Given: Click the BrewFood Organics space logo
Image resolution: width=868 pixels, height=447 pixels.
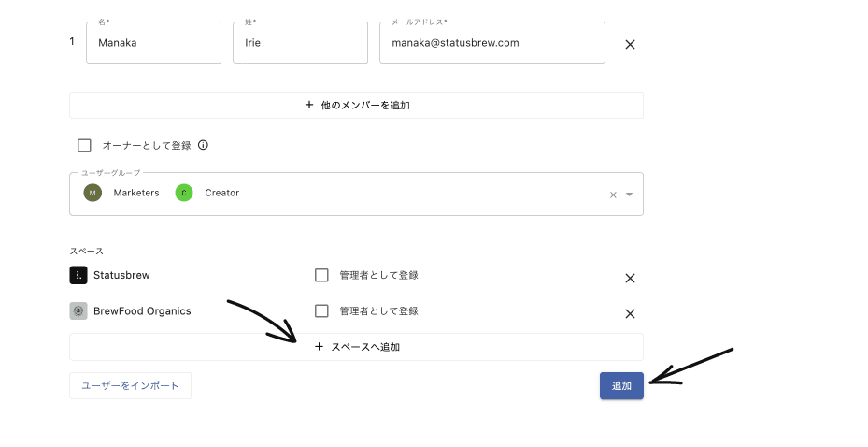Looking at the screenshot, I should pyautogui.click(x=78, y=310).
